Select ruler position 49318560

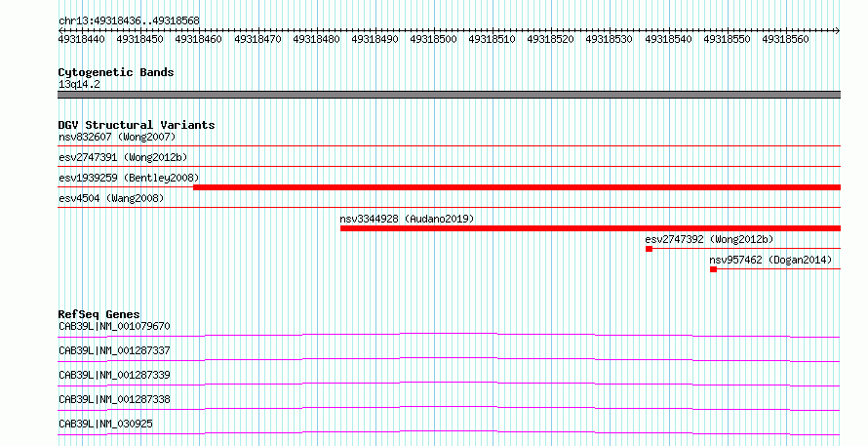[x=785, y=39]
